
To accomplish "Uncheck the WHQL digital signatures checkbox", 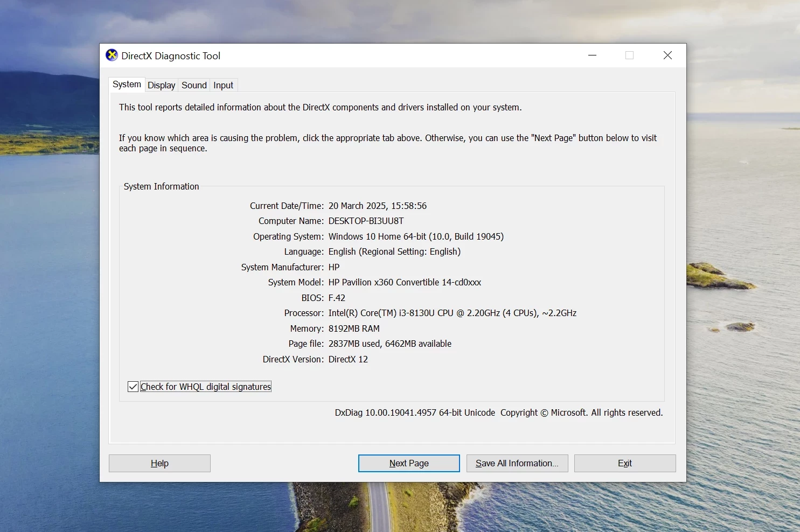I will pyautogui.click(x=133, y=387).
